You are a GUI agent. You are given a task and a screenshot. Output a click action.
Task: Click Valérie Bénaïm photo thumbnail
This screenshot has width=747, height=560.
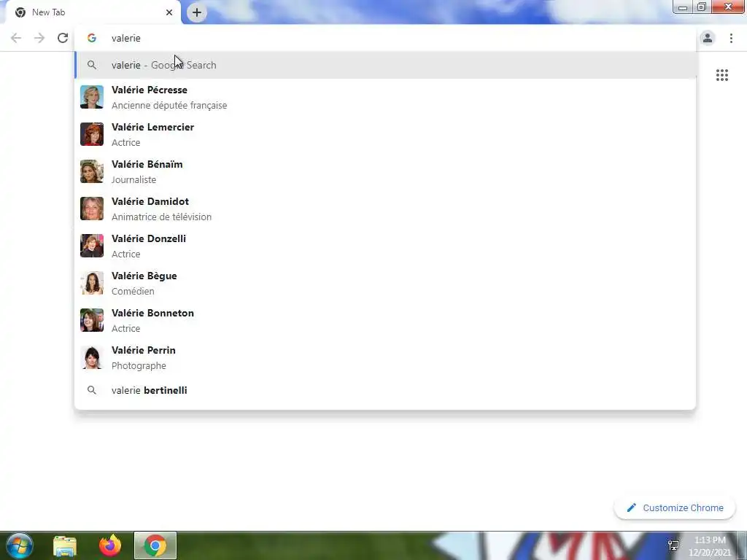coord(91,171)
